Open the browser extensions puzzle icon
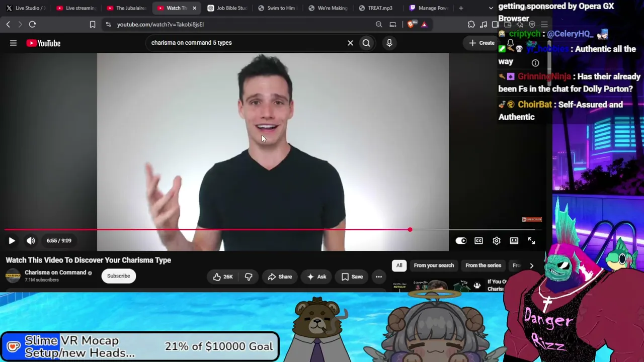644x362 pixels. (471, 24)
